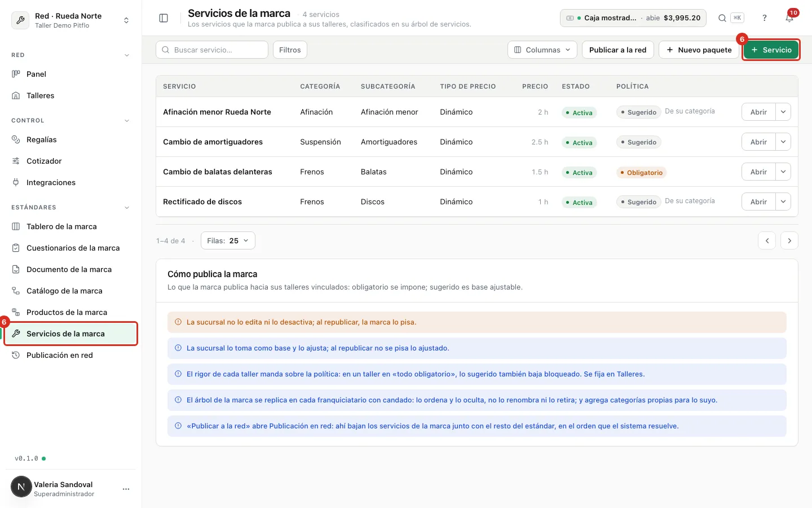The width and height of the screenshot is (812, 508).
Task: Go to previous page of the table
Action: click(x=767, y=240)
